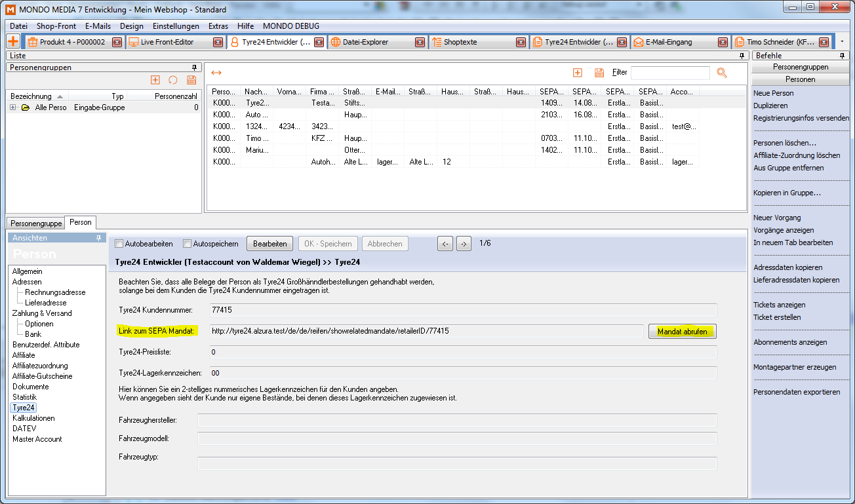Click the orange column-width arrows icon
Image resolution: width=855 pixels, height=504 pixels.
(216, 73)
